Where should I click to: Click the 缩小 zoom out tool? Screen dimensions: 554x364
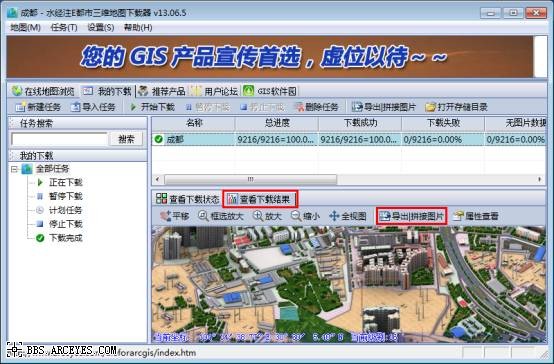point(305,216)
